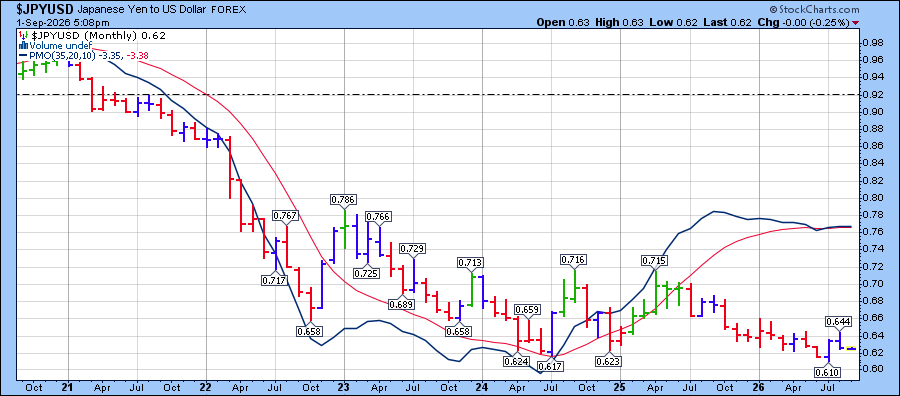Click the year 25 x-axis label
This screenshot has height=396, width=900.
pyautogui.click(x=619, y=387)
